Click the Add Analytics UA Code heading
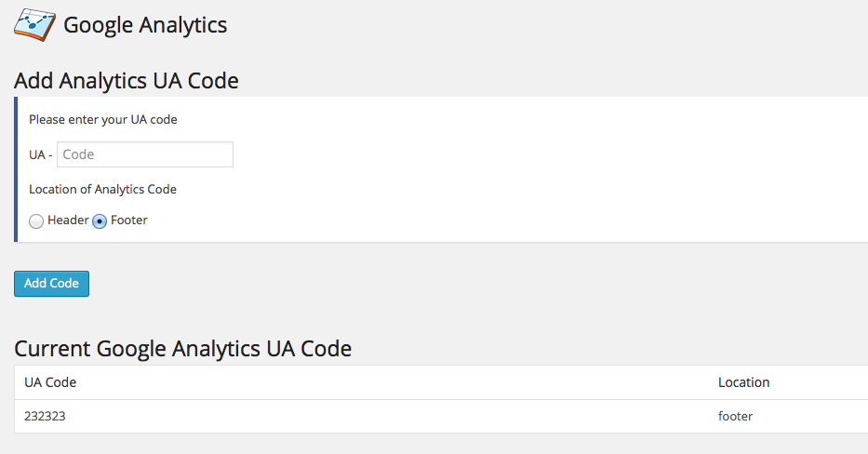868x454 pixels. 127,81
